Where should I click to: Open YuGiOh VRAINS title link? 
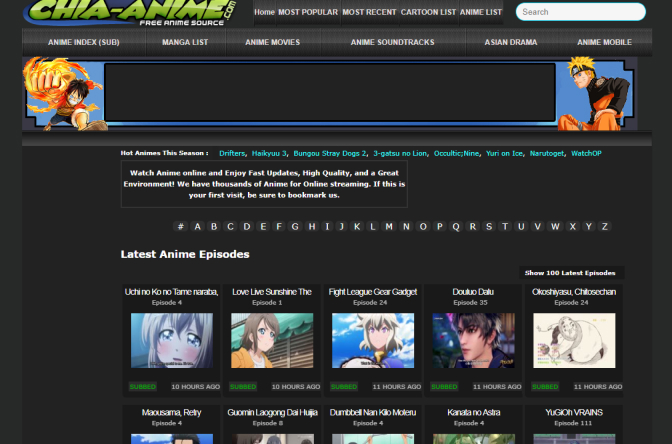574,412
